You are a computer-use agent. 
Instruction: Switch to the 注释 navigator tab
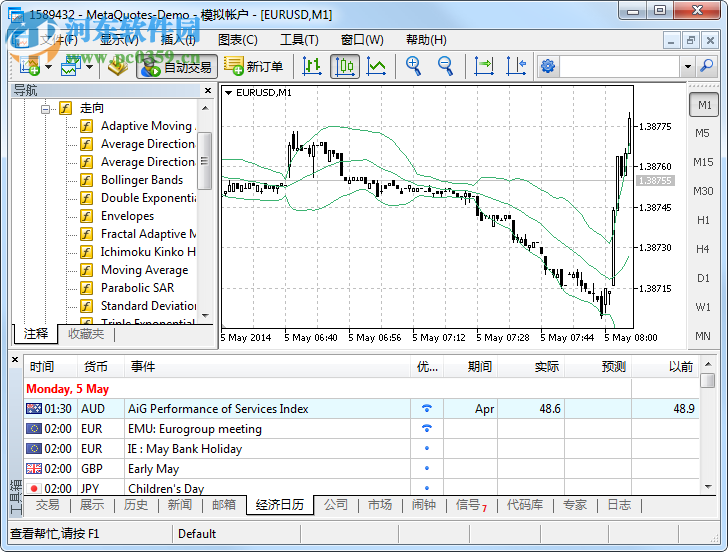coord(36,334)
